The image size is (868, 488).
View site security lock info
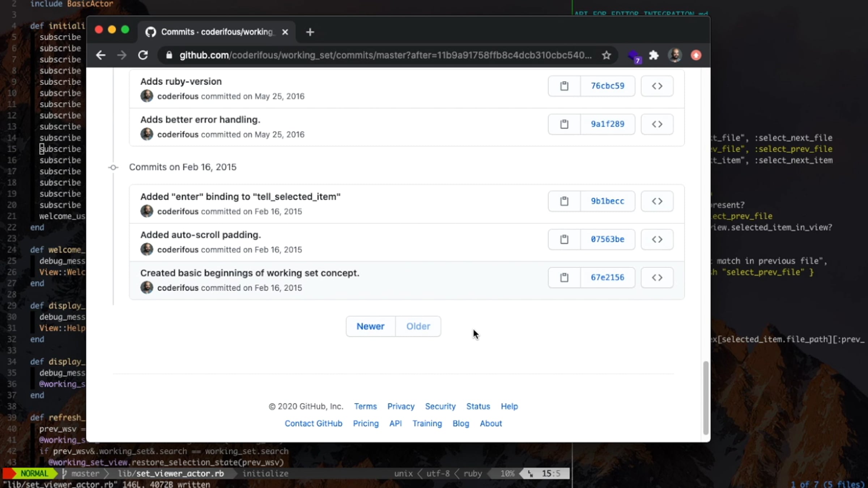[169, 55]
